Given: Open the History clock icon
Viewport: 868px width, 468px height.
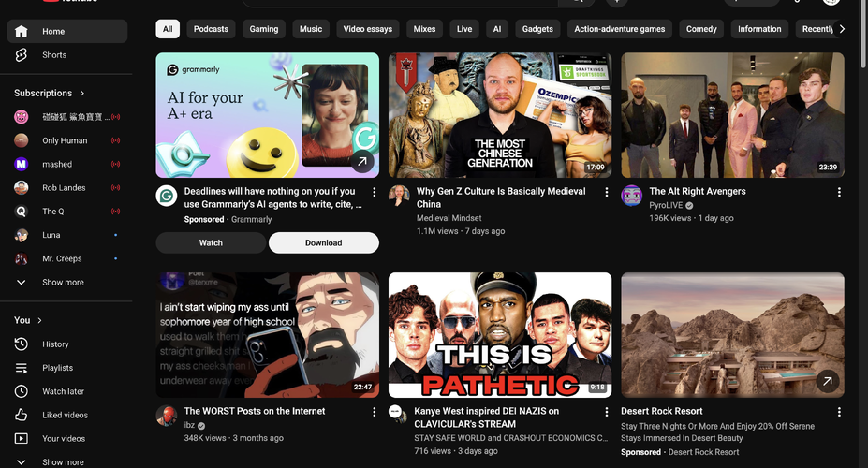Looking at the screenshot, I should tap(21, 344).
